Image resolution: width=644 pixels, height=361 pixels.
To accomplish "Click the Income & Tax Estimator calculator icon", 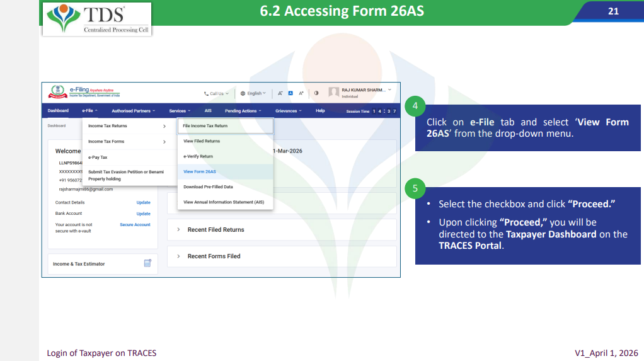I will click(x=147, y=263).
